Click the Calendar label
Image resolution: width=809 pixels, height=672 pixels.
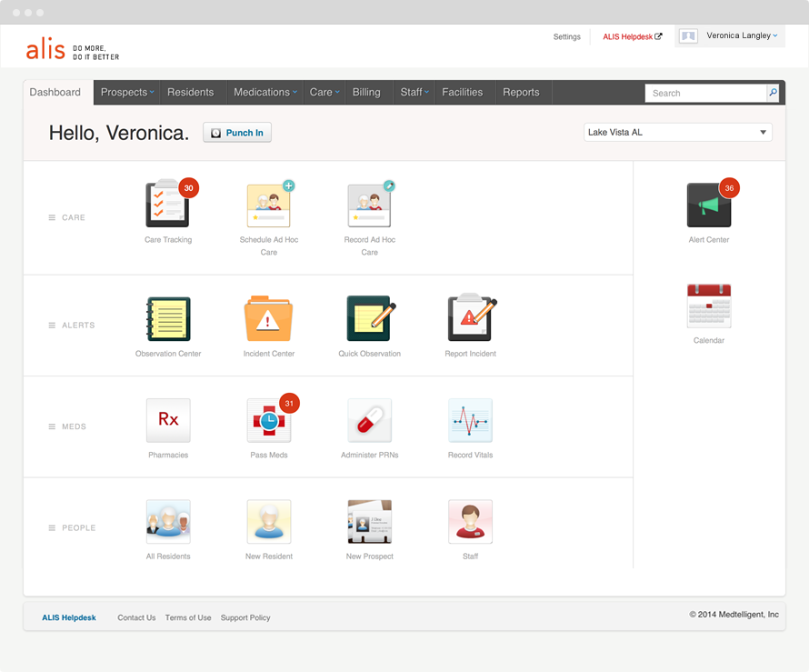(x=709, y=340)
